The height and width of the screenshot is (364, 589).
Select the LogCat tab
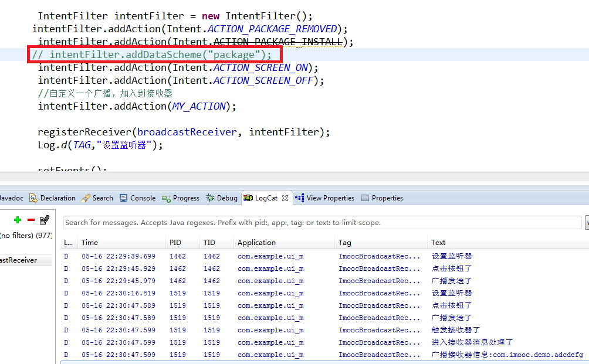(x=266, y=198)
